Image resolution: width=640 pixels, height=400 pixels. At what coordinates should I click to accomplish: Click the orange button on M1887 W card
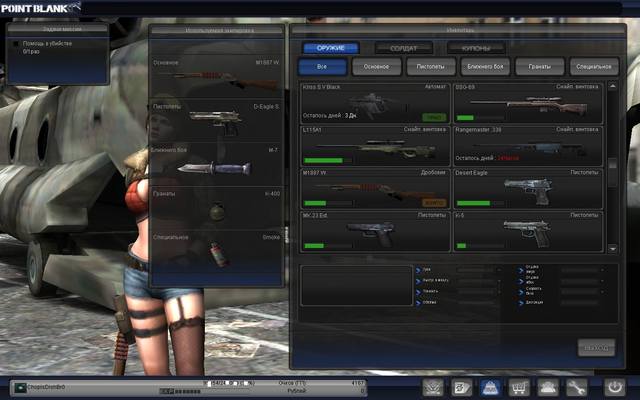(x=434, y=203)
